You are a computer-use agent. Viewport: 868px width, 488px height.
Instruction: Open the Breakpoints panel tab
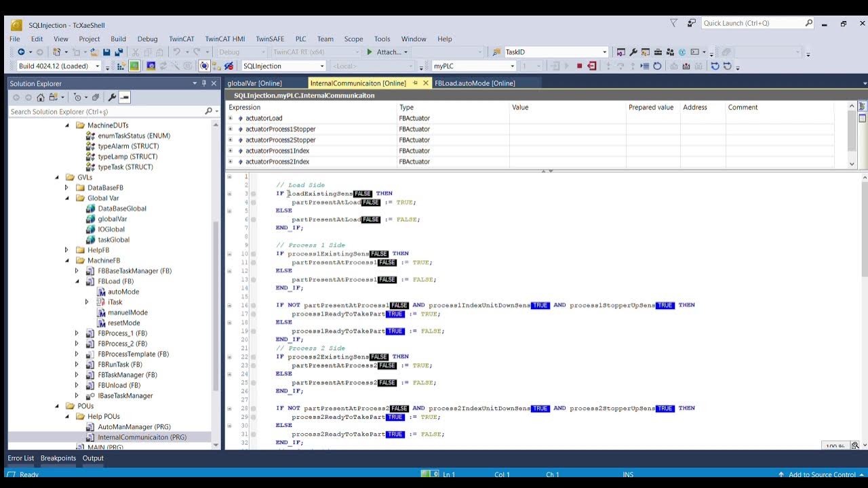tap(58, 458)
